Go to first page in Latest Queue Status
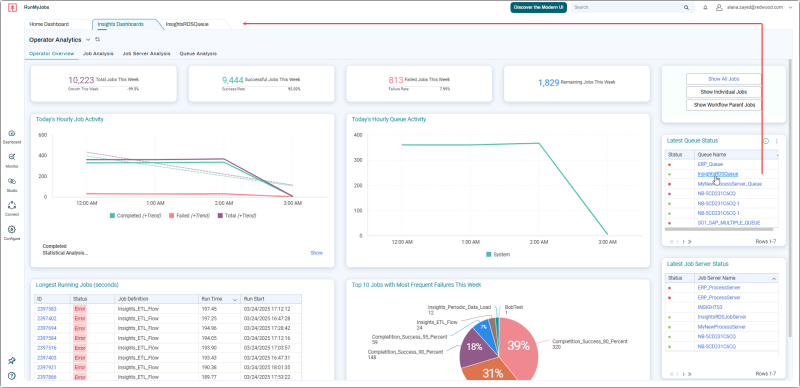Screen dimensions: 800x388 pos(671,241)
